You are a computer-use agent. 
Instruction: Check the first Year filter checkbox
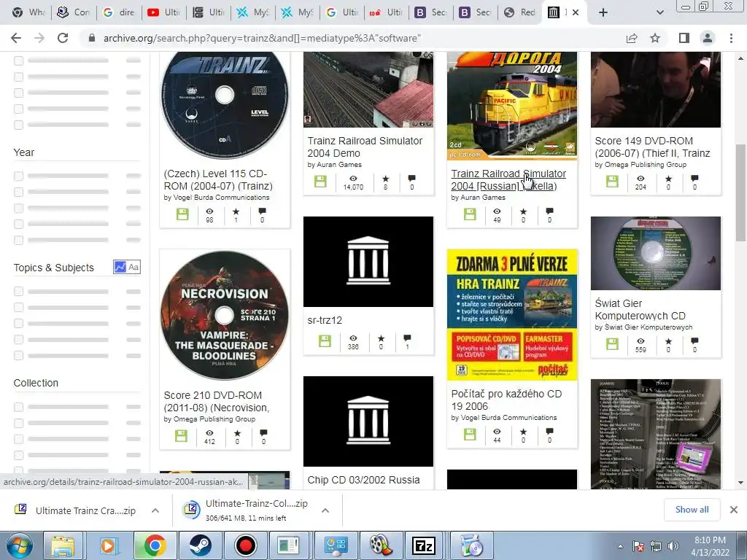(x=18, y=176)
